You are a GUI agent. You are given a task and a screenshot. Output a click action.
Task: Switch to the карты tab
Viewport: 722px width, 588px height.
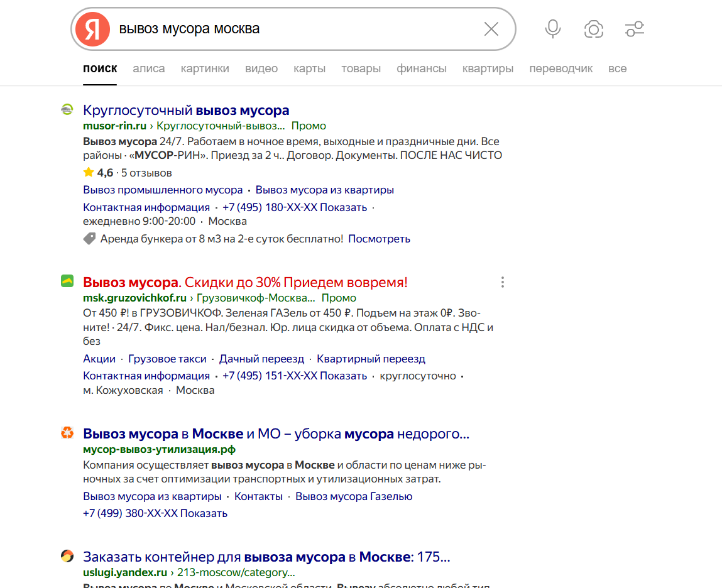pyautogui.click(x=309, y=68)
